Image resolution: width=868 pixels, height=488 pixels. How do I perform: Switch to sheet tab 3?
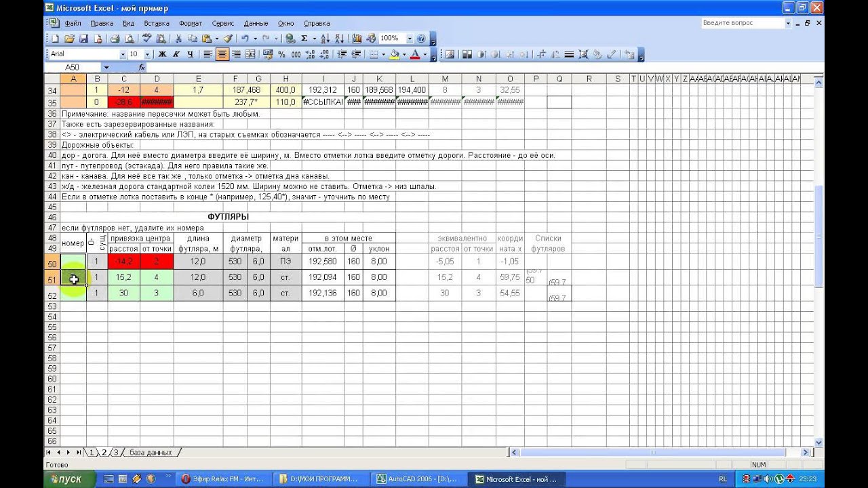pyautogui.click(x=116, y=452)
